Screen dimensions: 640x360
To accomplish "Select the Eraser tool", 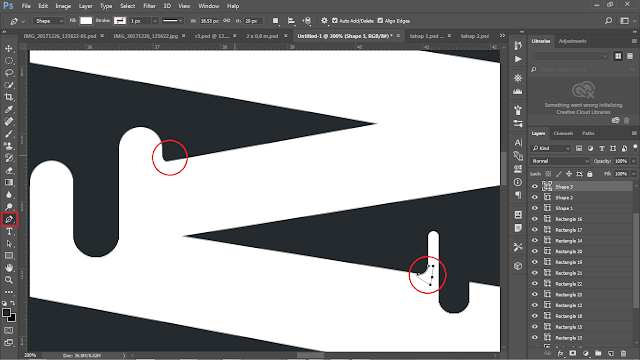I will tap(9, 171).
